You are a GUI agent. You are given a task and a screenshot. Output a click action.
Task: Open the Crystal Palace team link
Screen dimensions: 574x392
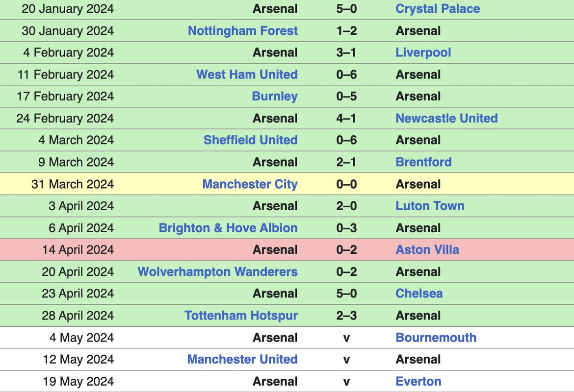(438, 9)
